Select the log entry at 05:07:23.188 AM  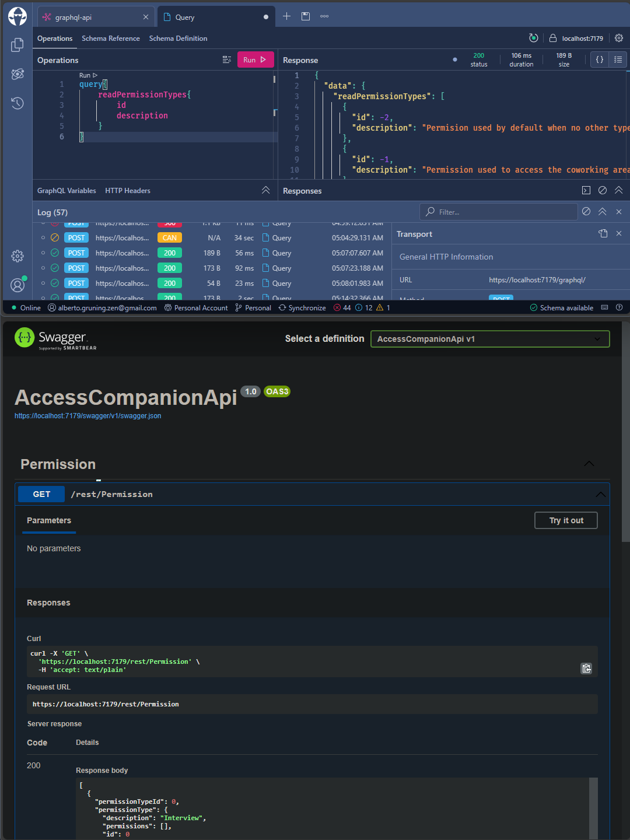pos(213,268)
